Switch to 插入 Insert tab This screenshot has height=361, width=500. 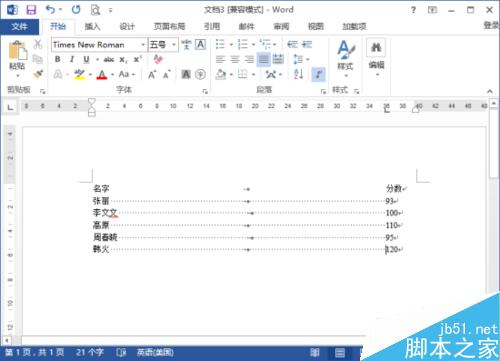pyautogui.click(x=92, y=26)
